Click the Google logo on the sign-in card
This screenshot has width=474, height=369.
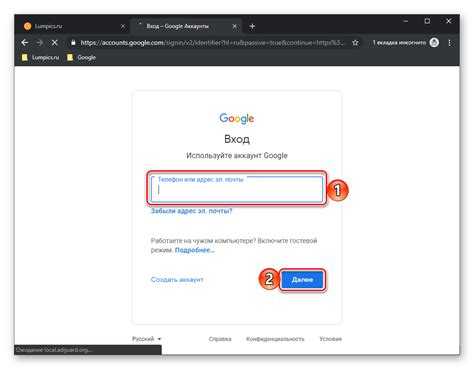coord(237,118)
